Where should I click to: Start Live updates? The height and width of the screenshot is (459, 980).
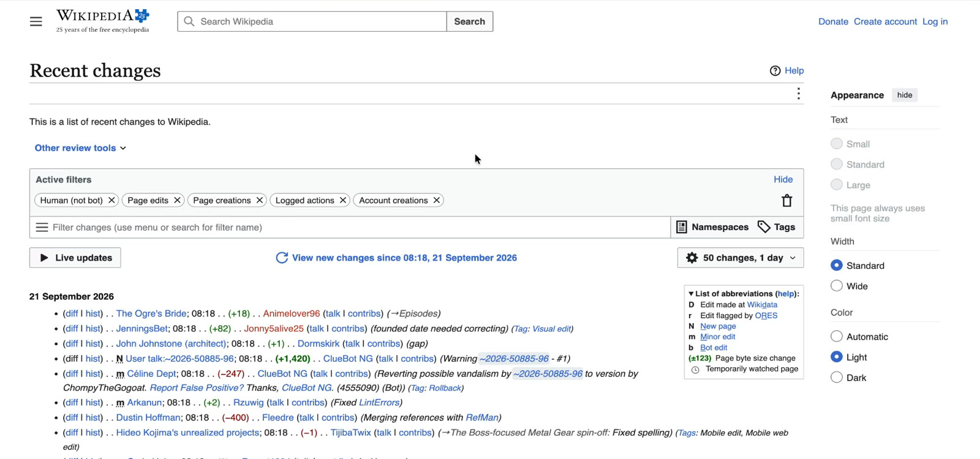coord(75,258)
